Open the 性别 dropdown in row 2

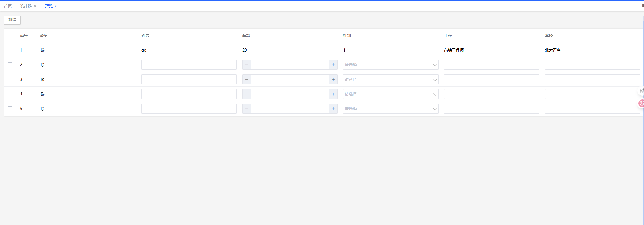390,65
